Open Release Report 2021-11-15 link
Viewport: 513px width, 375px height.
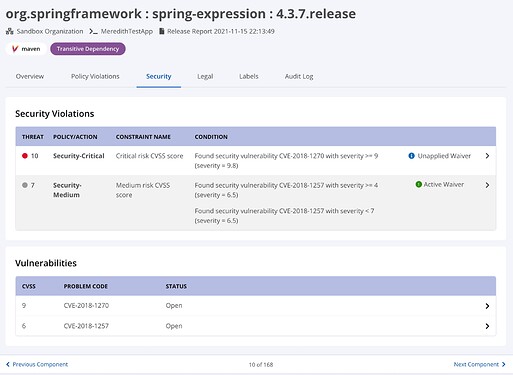click(x=221, y=31)
